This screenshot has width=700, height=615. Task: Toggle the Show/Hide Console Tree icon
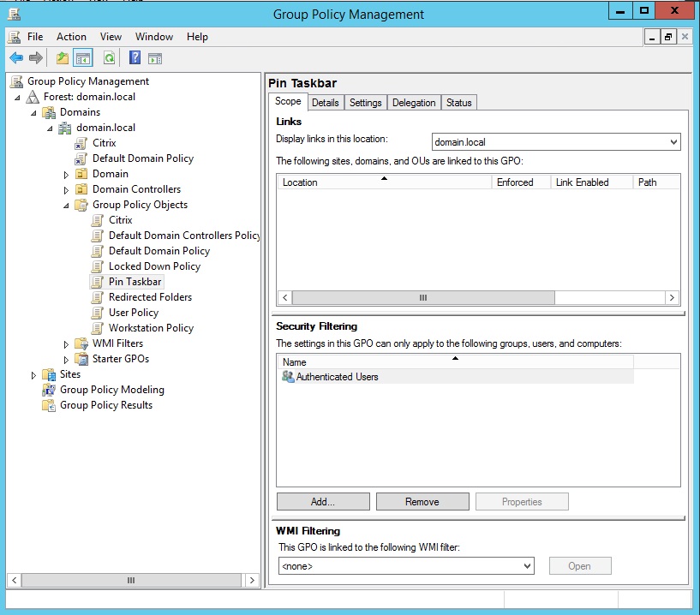point(83,58)
